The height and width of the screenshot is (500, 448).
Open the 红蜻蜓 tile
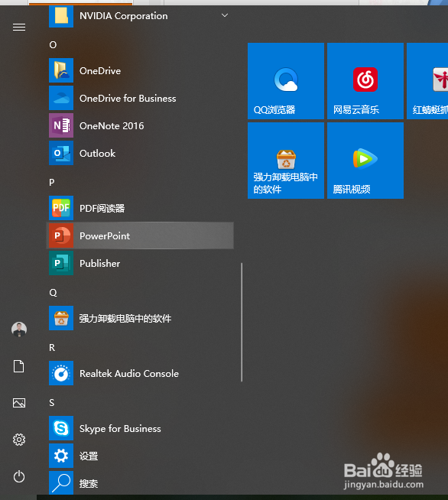(427, 81)
